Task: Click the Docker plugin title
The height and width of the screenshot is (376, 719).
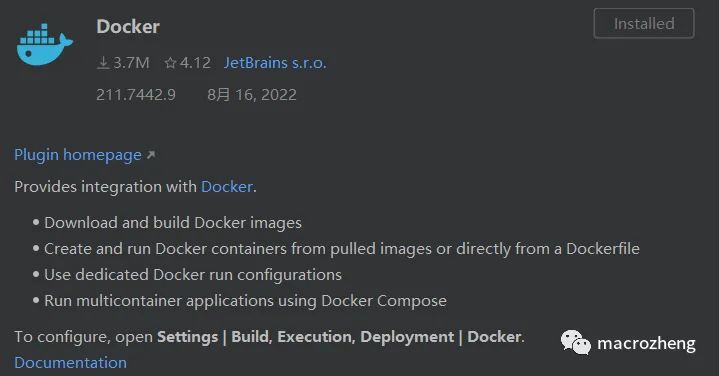Action: [128, 27]
